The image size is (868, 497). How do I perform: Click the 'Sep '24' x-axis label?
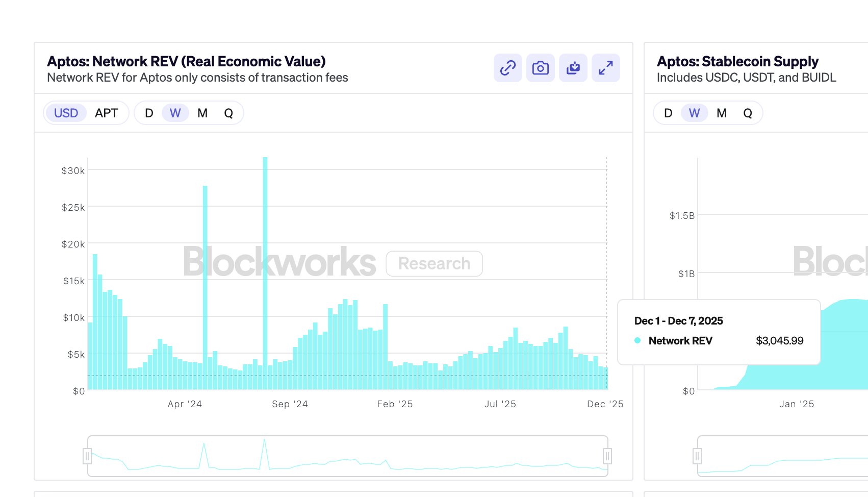click(290, 404)
